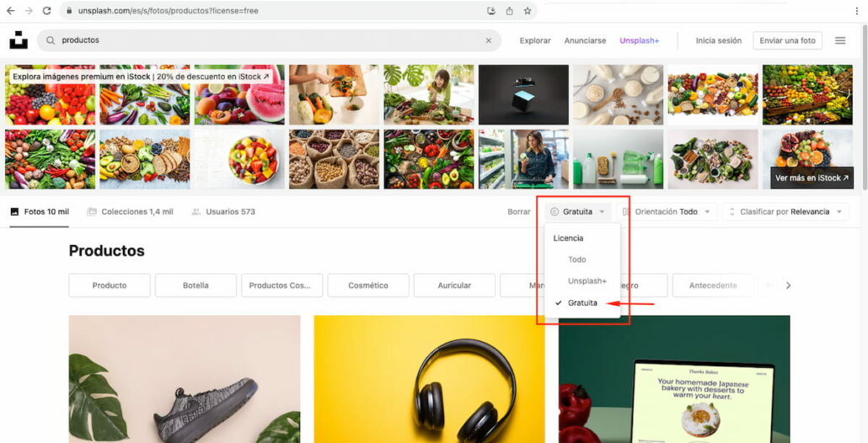Click the share page icon in address bar
The width and height of the screenshot is (868, 443).
point(509,10)
